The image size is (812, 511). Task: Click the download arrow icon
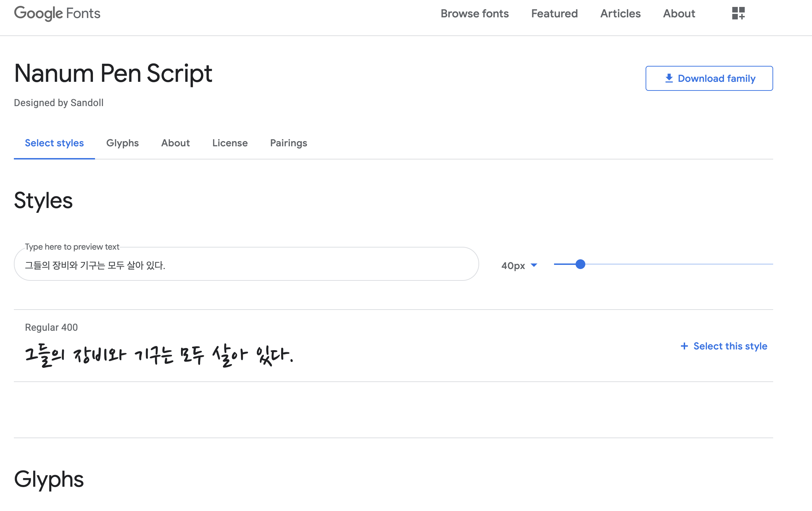coord(669,78)
